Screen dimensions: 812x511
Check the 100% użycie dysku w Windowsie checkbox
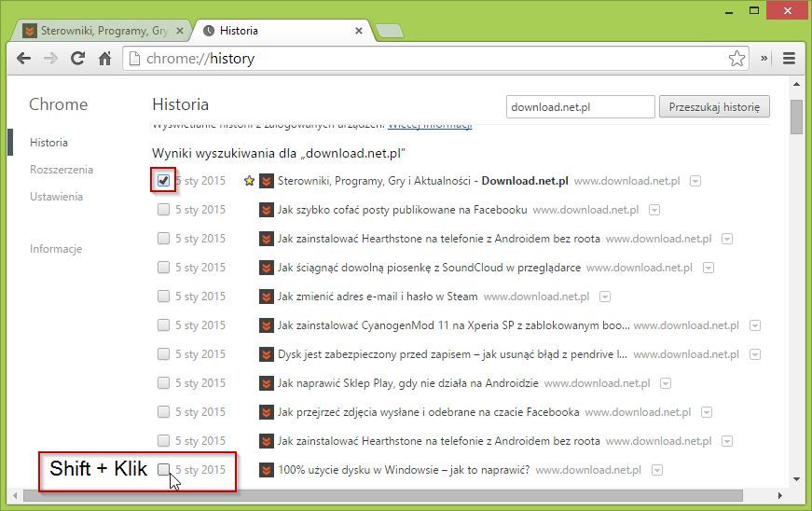click(163, 469)
